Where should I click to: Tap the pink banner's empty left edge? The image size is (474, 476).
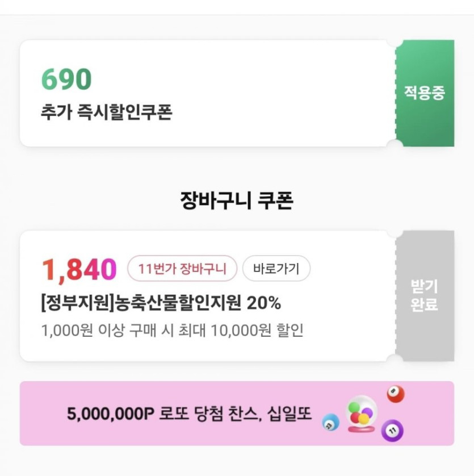click(x=40, y=414)
